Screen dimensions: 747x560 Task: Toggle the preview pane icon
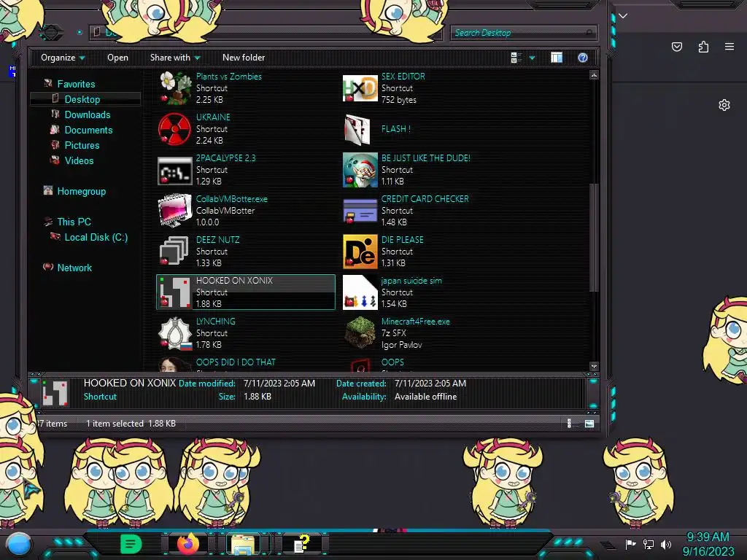tap(557, 58)
